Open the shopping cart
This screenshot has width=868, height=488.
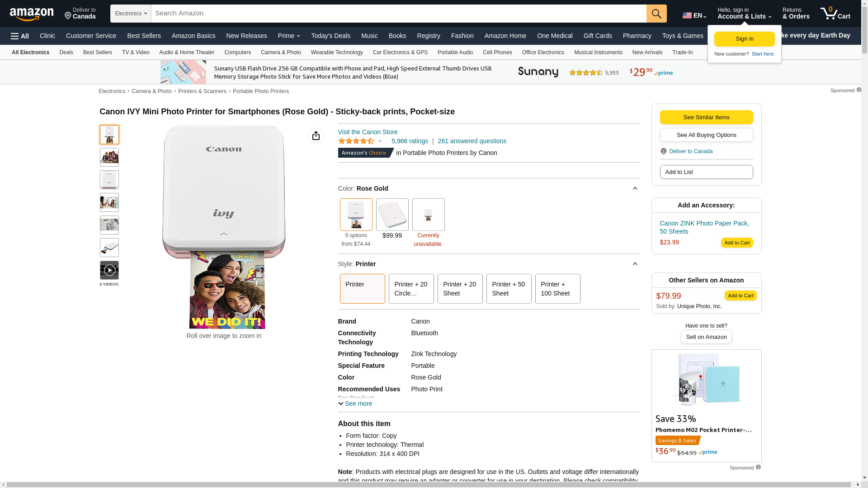click(835, 14)
